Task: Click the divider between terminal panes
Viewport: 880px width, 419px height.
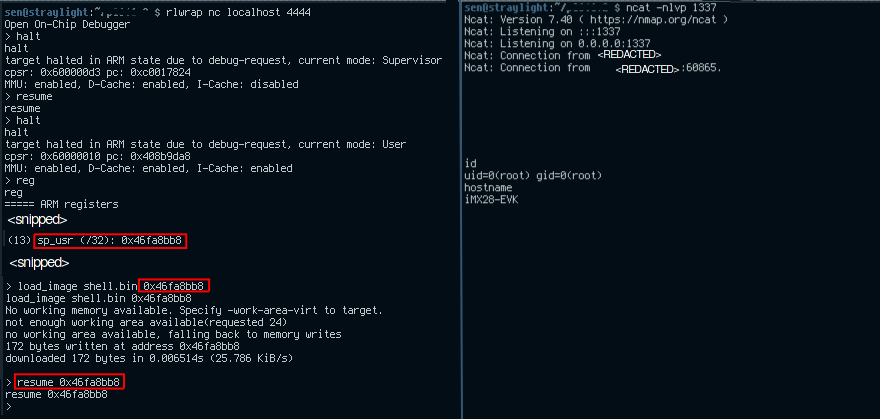Action: [460, 210]
